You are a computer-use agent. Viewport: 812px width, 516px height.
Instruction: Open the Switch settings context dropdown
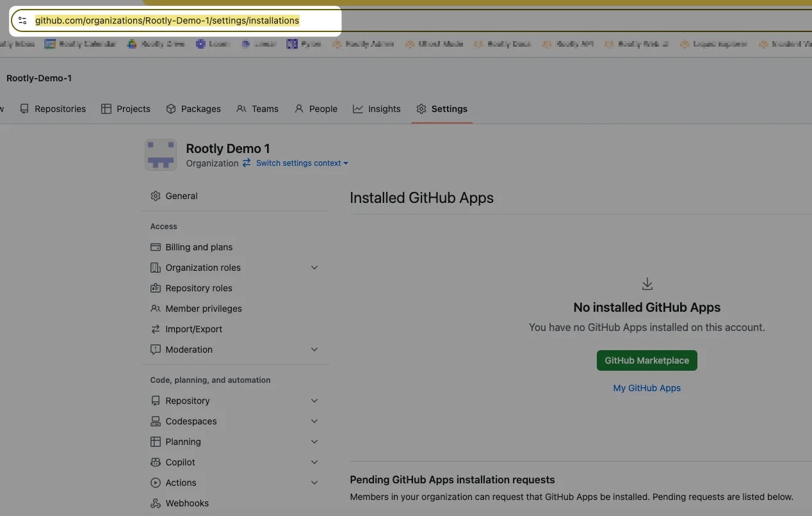(302, 163)
